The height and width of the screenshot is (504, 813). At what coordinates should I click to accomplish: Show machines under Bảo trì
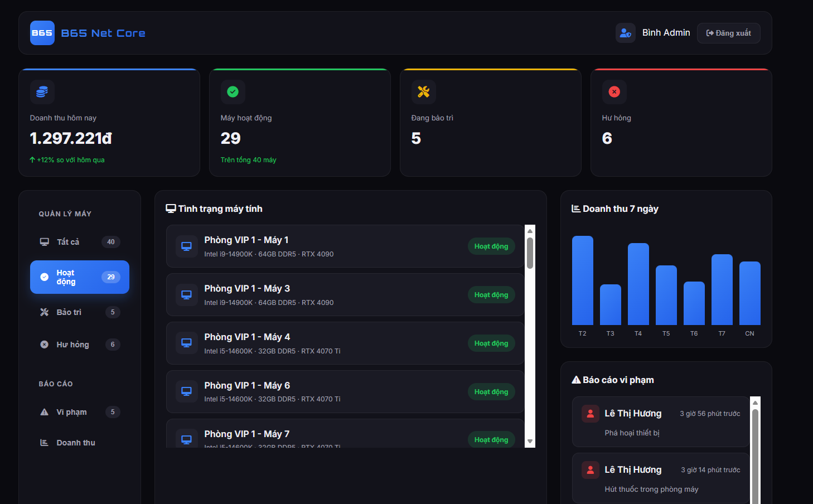79,312
